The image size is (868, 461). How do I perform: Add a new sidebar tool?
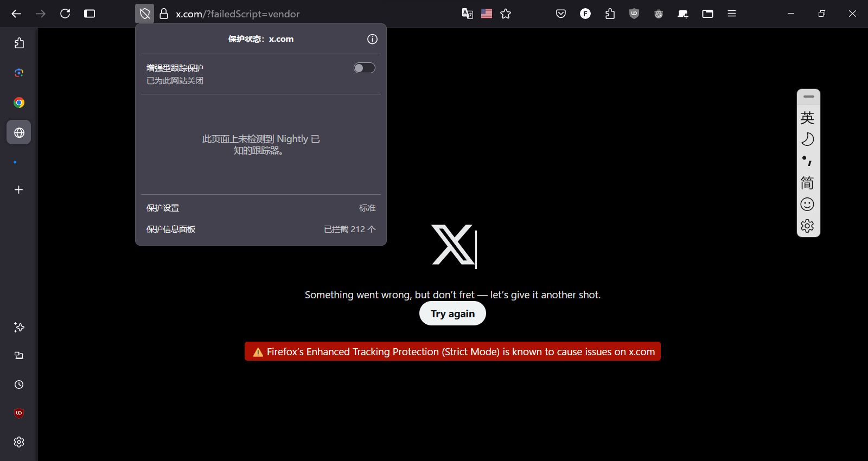[x=19, y=190]
